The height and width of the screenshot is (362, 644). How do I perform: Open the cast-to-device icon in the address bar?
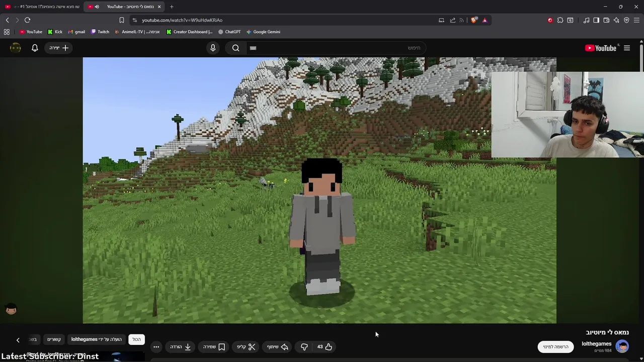click(441, 20)
